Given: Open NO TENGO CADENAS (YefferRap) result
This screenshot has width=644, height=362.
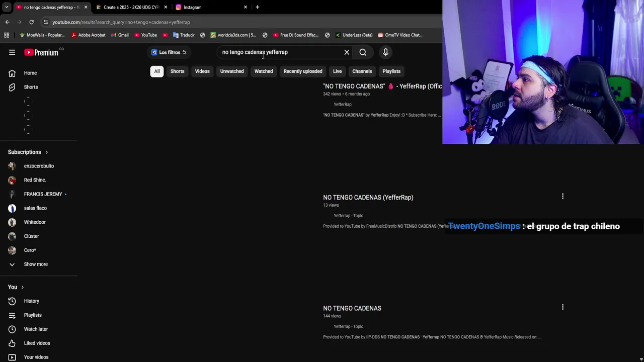Looking at the screenshot, I should [368, 198].
